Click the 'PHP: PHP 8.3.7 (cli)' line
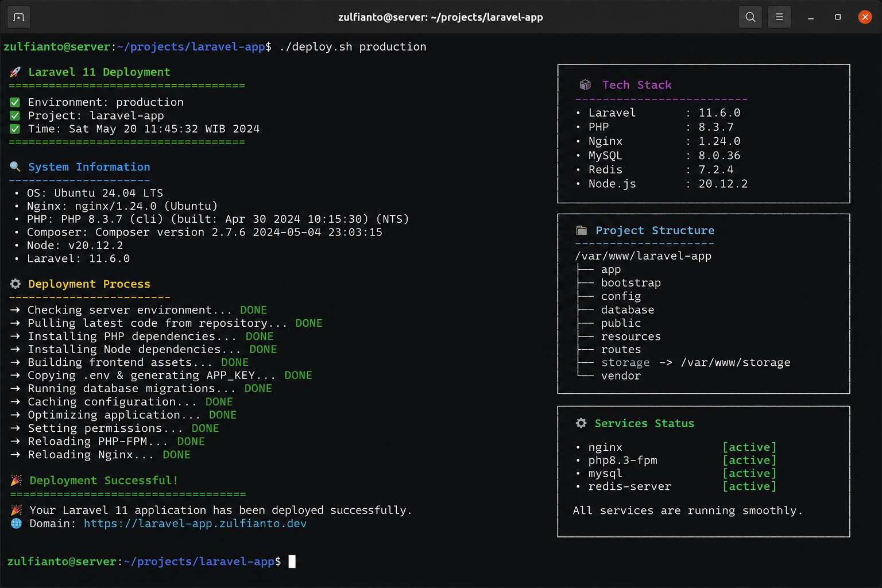The width and height of the screenshot is (882, 588). (x=218, y=219)
